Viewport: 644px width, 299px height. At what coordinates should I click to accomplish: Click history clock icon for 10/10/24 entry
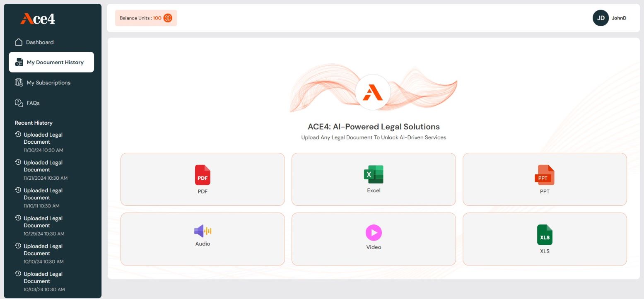tap(18, 246)
